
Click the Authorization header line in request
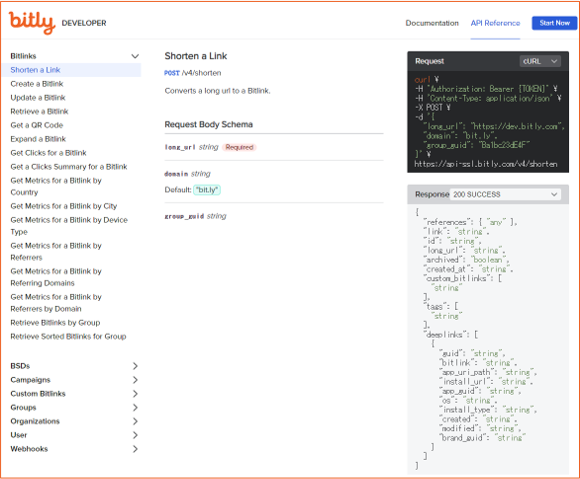click(486, 89)
